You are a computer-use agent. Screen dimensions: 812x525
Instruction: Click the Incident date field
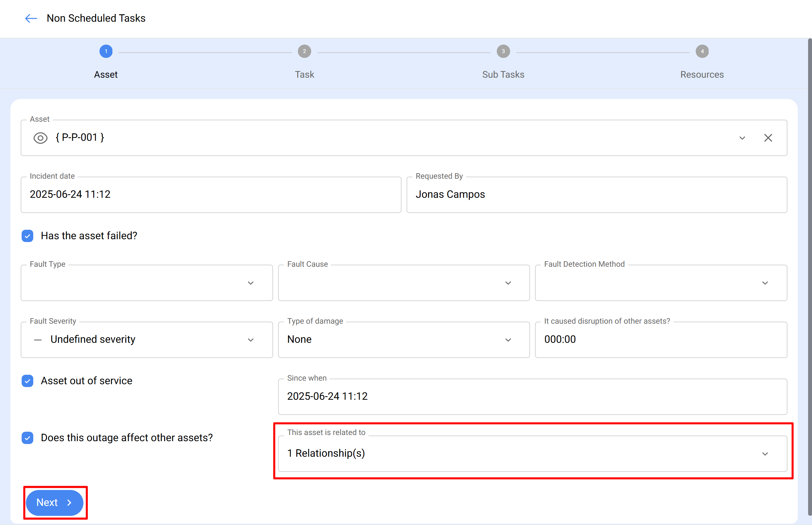click(210, 194)
